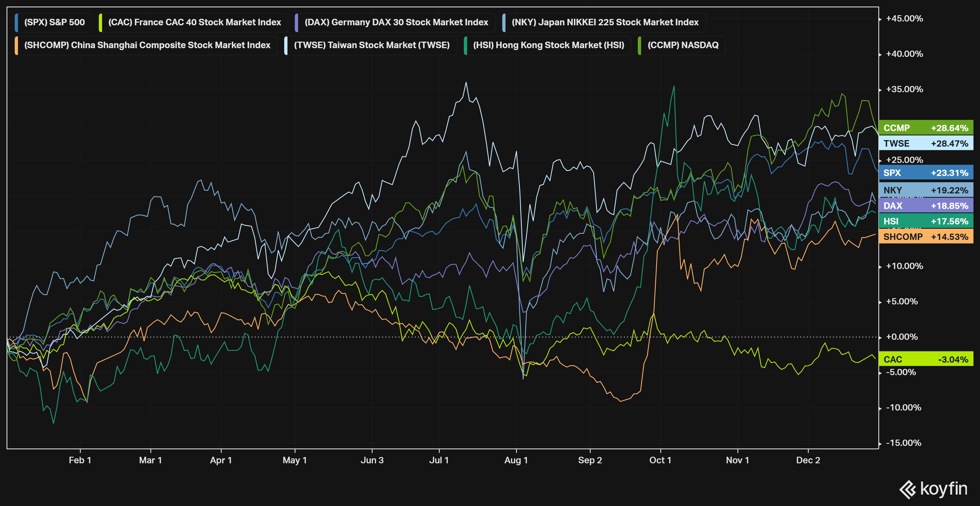Click the SPX +23.31% value tag

point(926,172)
